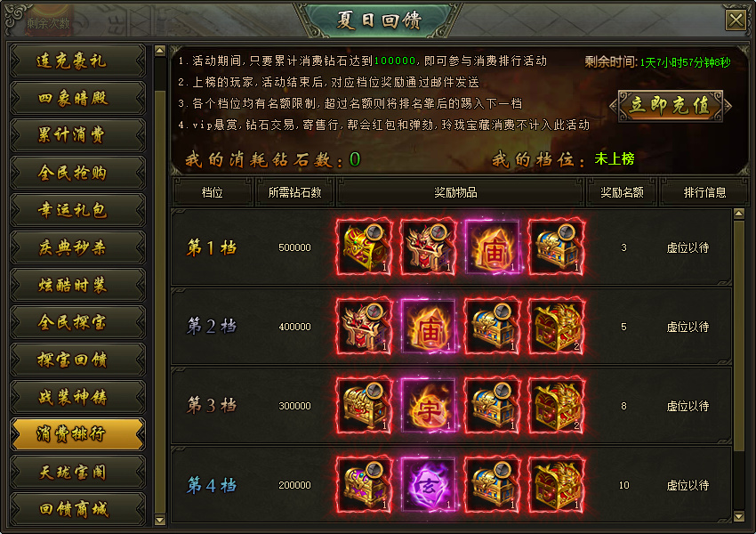This screenshot has width=756, height=534.
Task: Close the 夏日回馈 window
Action: coord(736,20)
